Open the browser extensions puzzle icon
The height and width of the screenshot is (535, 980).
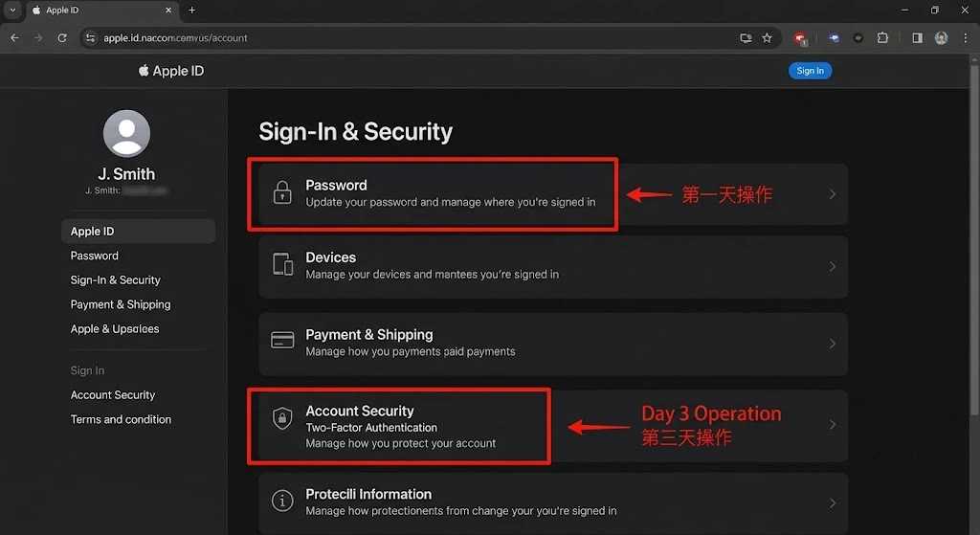click(x=882, y=38)
